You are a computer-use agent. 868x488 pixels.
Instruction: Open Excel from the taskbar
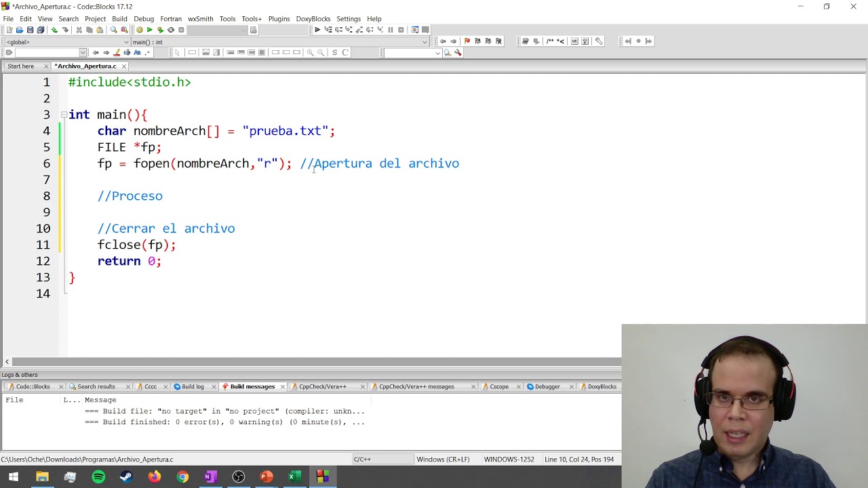[x=294, y=477]
